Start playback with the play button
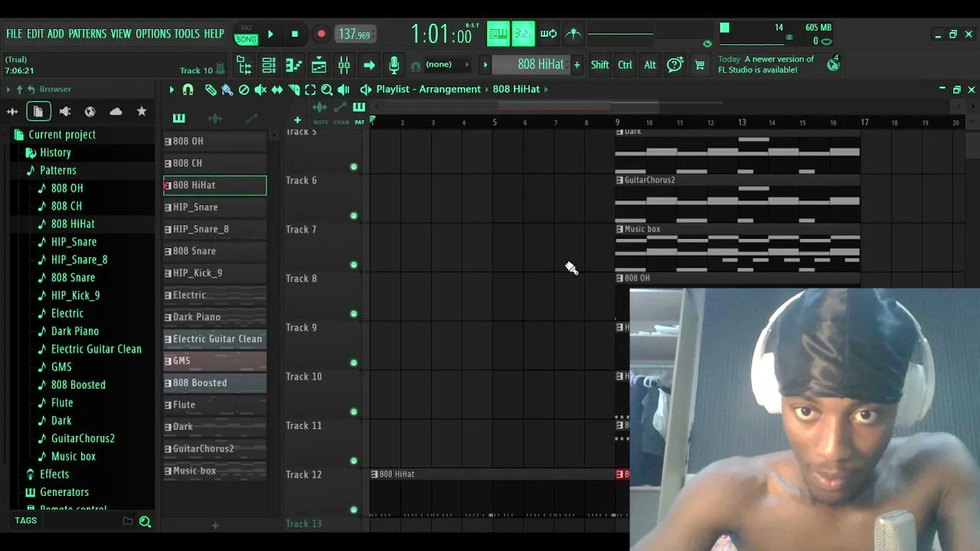This screenshot has width=980, height=551. [270, 34]
